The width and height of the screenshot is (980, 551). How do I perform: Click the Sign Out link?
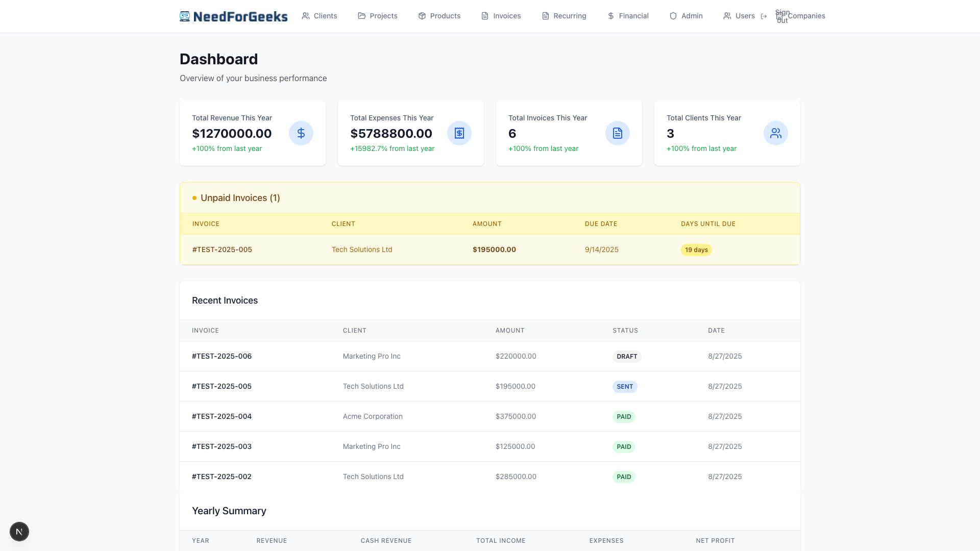click(x=782, y=16)
